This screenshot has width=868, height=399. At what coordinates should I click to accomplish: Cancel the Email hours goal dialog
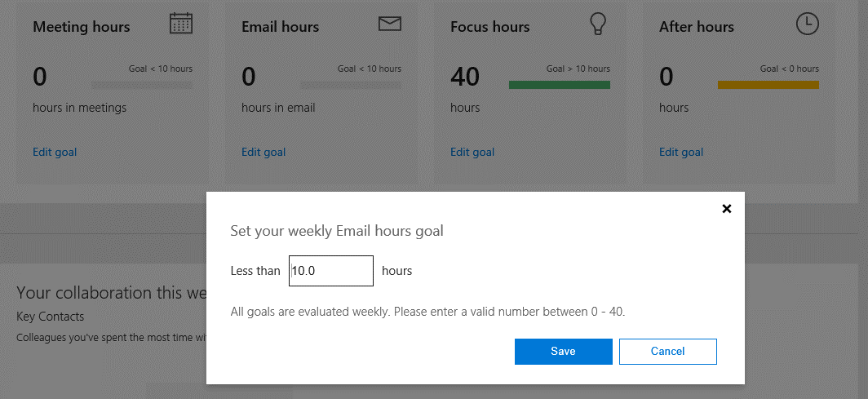(x=667, y=352)
